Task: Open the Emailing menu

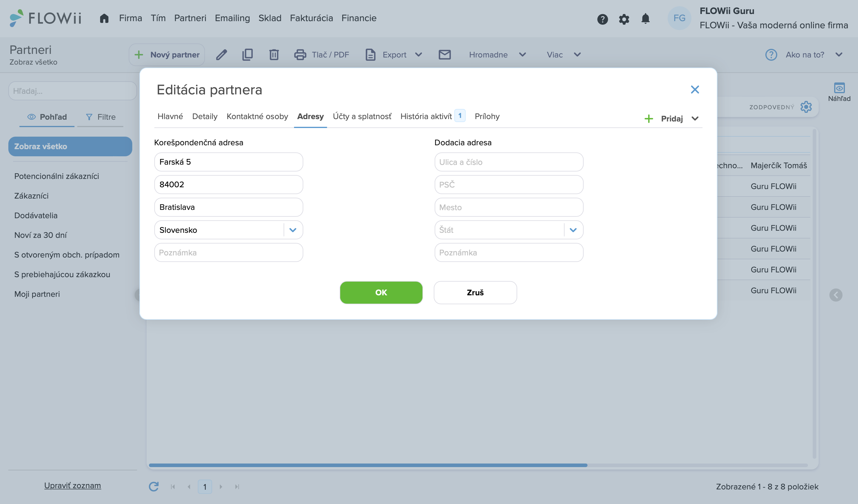Action: pos(232,18)
